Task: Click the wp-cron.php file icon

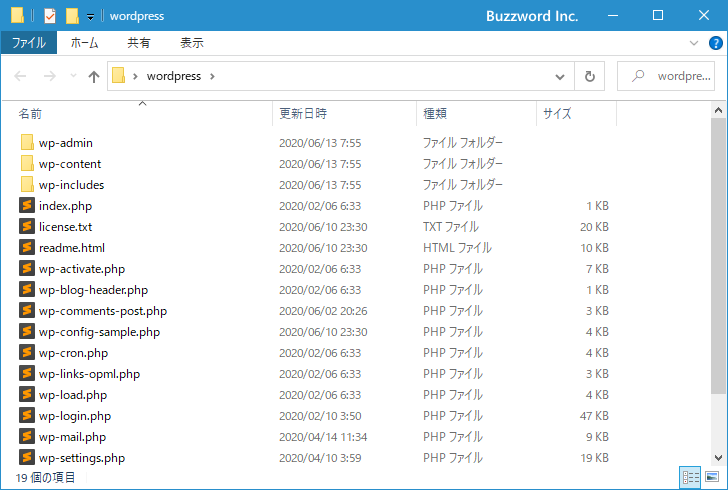Action: (x=27, y=353)
